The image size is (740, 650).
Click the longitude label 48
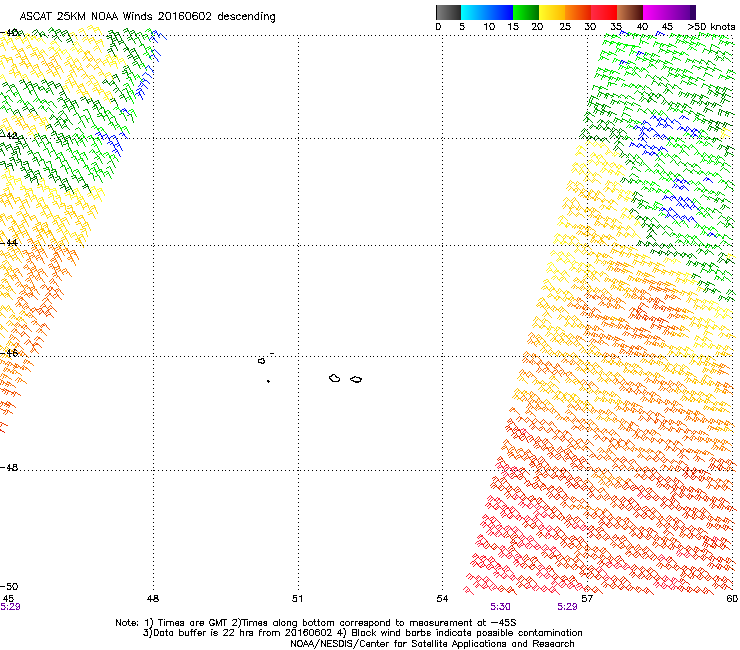pyautogui.click(x=153, y=599)
